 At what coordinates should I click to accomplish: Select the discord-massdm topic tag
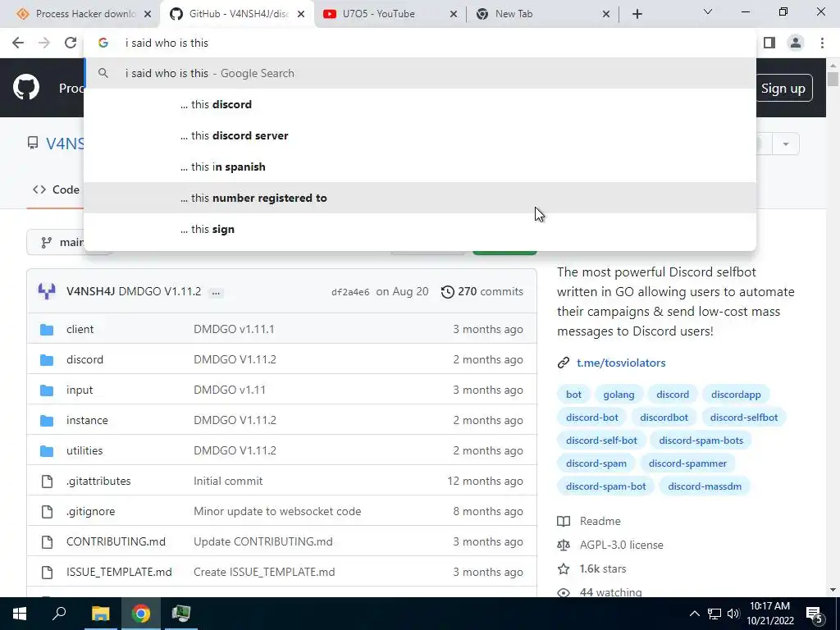(705, 486)
